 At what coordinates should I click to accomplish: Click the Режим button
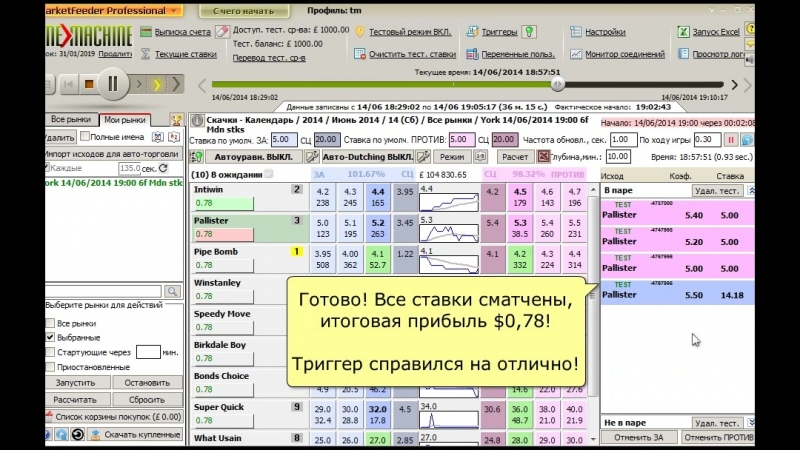coord(452,157)
